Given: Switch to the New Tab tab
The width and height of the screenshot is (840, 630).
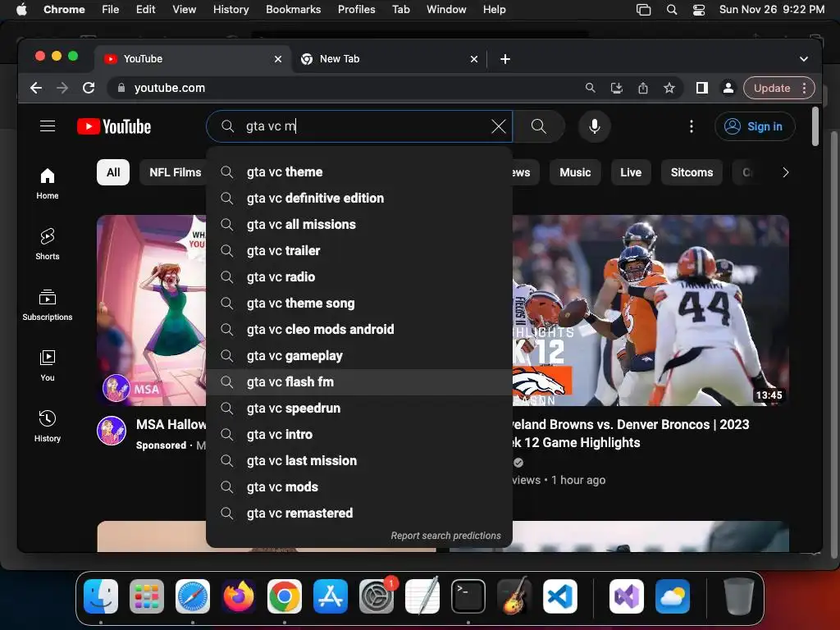Looking at the screenshot, I should click(x=390, y=59).
